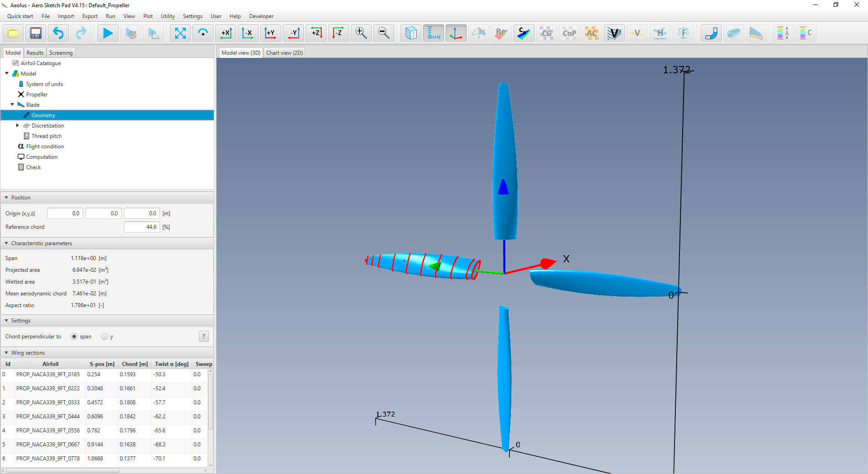
Task: Open the help dialog via question mark button
Action: [204, 337]
